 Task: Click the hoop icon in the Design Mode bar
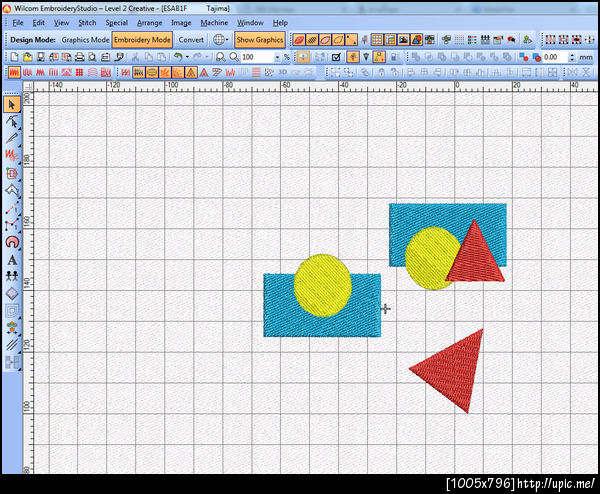click(219, 39)
